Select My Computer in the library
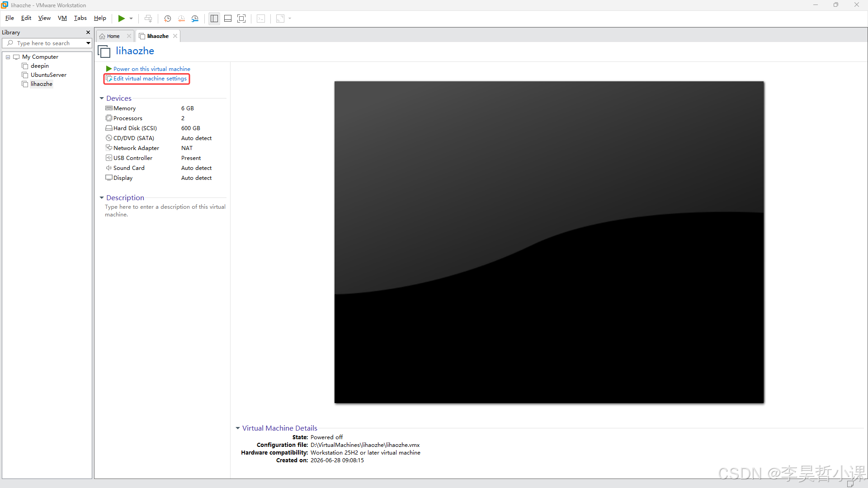 40,57
